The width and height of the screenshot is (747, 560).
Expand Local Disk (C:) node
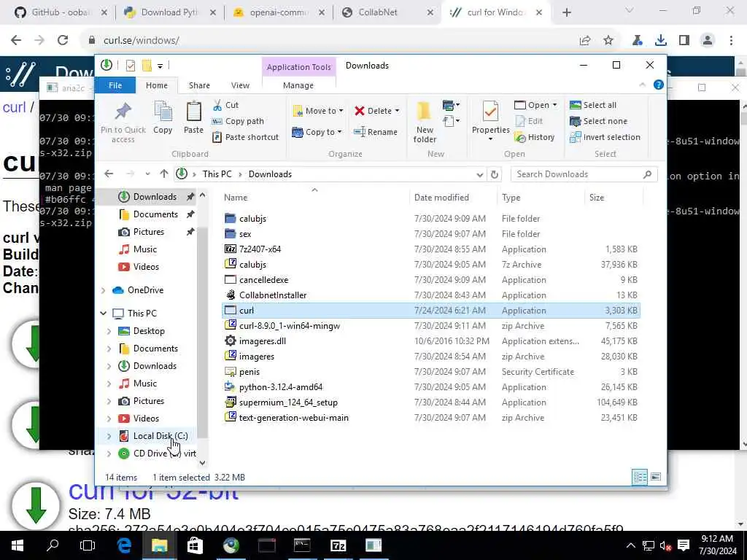[109, 436]
